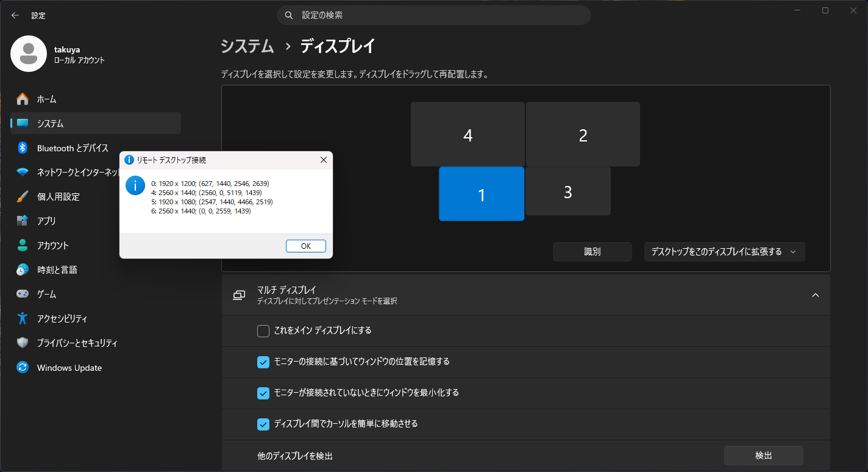The image size is (868, 472).
Task: Click the '5: 1920 x 1080' line in dialog
Action: 212,201
